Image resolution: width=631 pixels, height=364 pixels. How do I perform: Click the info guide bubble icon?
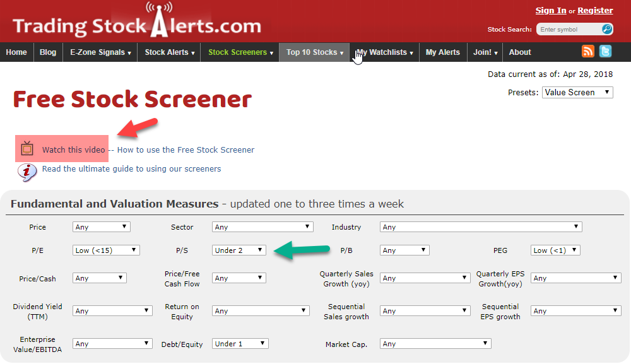point(27,172)
